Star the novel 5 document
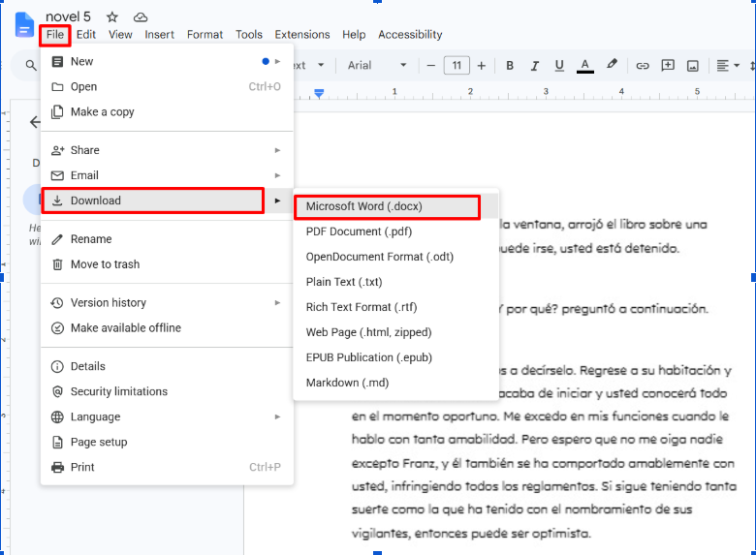This screenshot has height=555, width=756. click(x=112, y=17)
